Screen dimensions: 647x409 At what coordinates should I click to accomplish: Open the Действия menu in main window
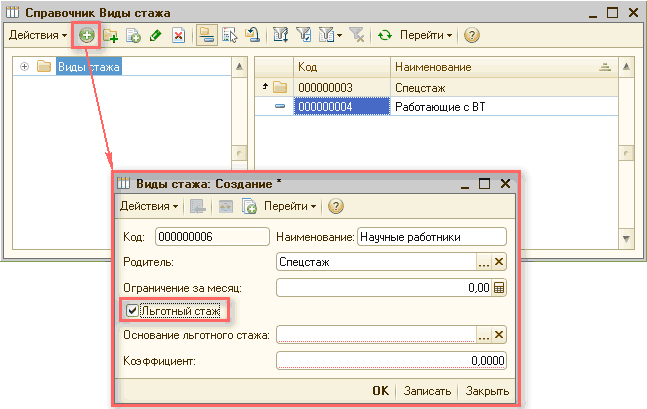(38, 35)
